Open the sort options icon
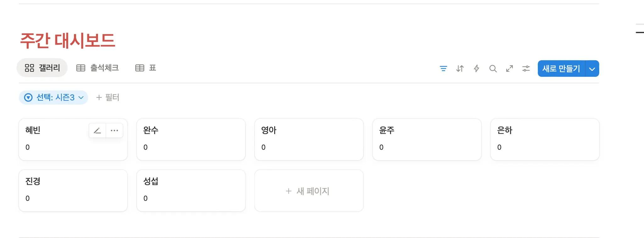 tap(460, 68)
